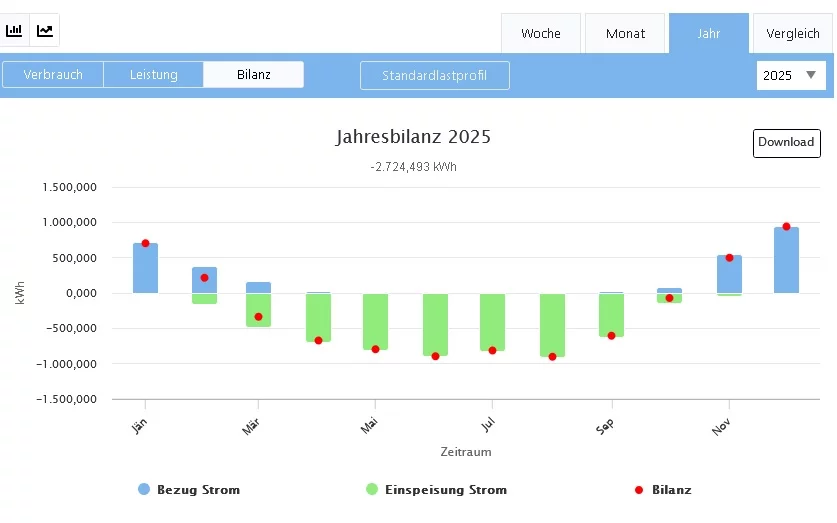Select the Bilanz view button

point(253,75)
